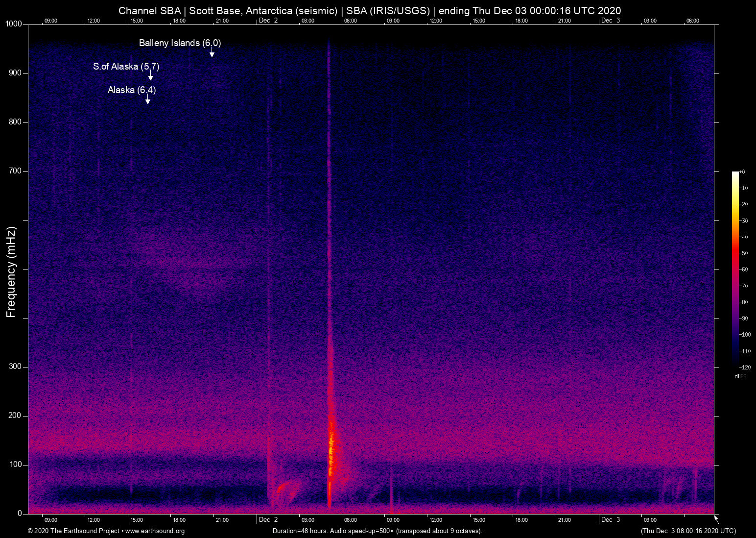
Task: Click the arrow marker under Balleny Islands (6.0)
Action: (x=212, y=53)
